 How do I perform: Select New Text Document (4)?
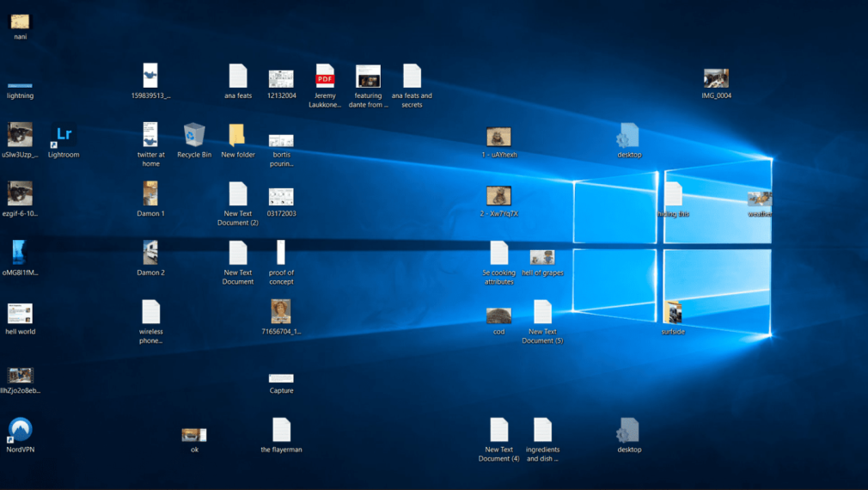click(x=498, y=439)
